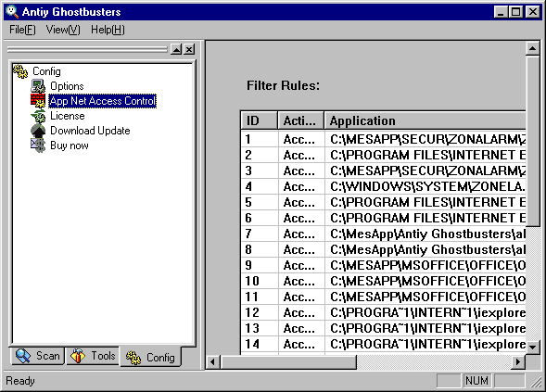This screenshot has width=546, height=392.
Task: Click the Ready status bar text
Action: click(x=20, y=381)
